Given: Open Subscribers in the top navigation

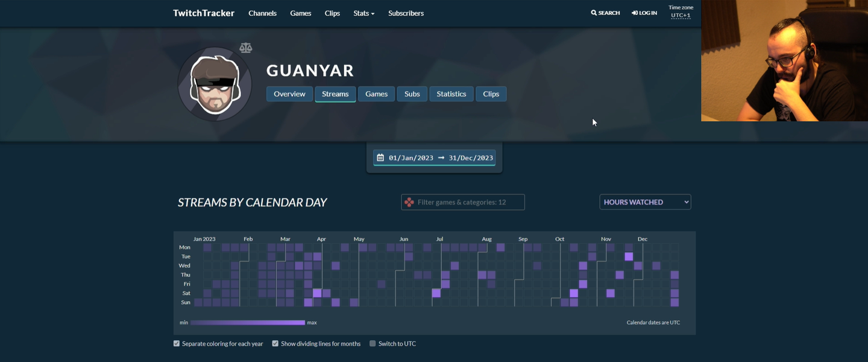Looking at the screenshot, I should [x=406, y=13].
